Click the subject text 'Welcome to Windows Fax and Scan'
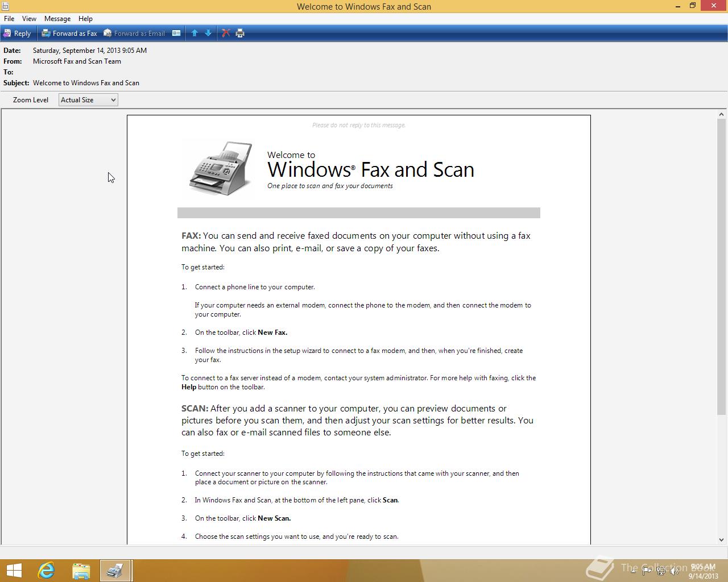728x582 pixels. (x=86, y=83)
